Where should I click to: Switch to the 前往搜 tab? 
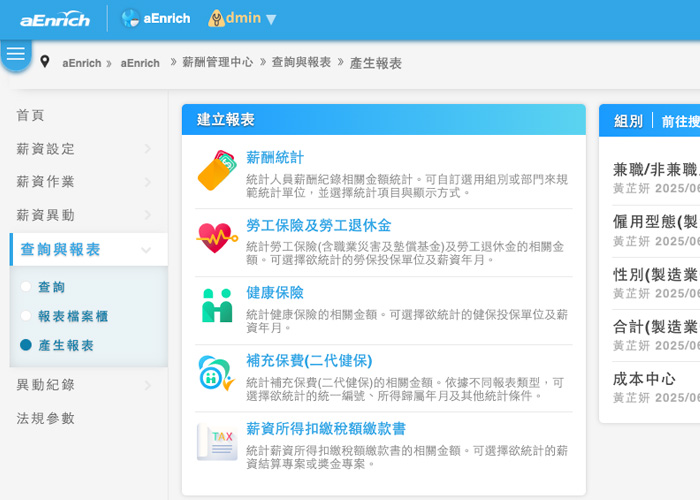pos(680,121)
